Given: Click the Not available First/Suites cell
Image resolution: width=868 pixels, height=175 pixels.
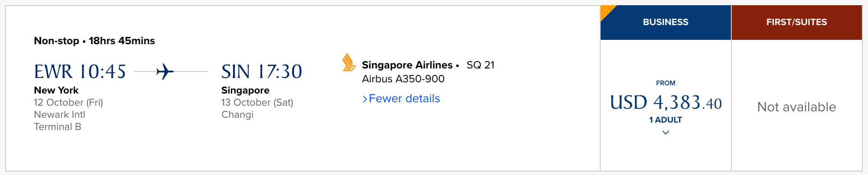Looking at the screenshot, I should point(796,107).
